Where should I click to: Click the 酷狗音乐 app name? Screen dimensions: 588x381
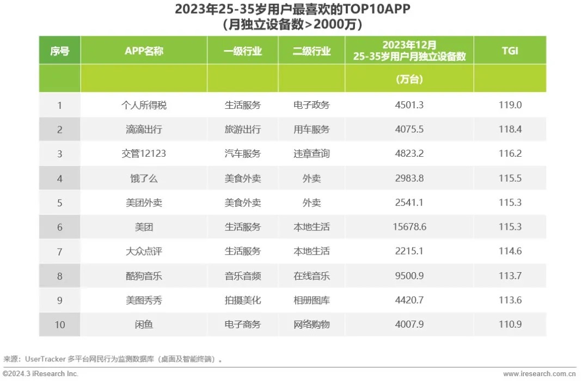[144, 276]
